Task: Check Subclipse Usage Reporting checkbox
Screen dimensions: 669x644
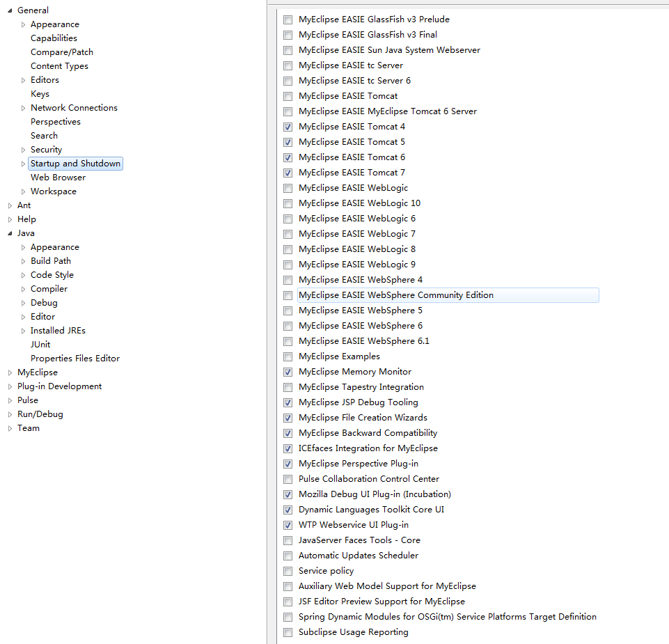Action: click(x=288, y=632)
